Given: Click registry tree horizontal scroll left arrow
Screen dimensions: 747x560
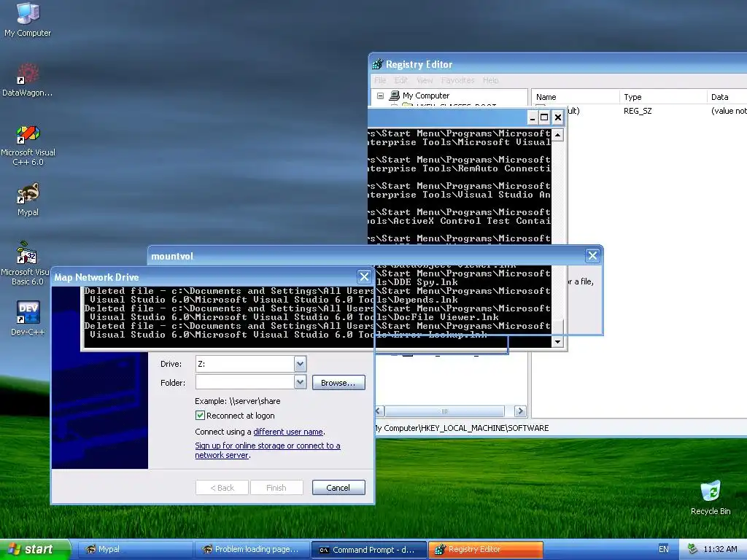Looking at the screenshot, I should (x=379, y=411).
